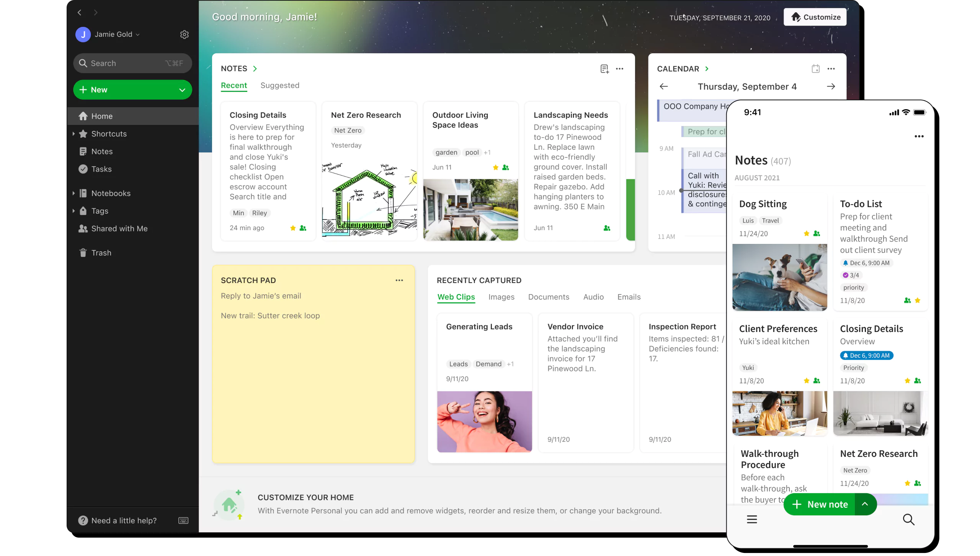Expand the Notebooks section in sidebar

(73, 193)
